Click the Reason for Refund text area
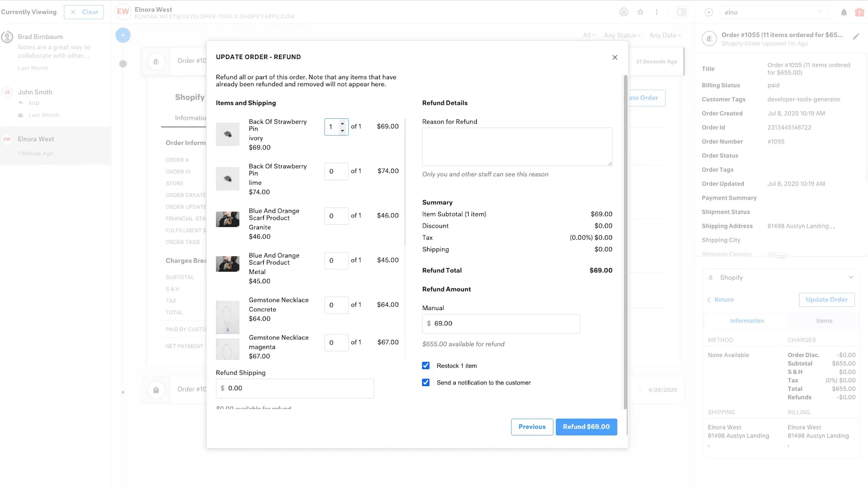Image resolution: width=868 pixels, height=488 pixels. [x=517, y=146]
